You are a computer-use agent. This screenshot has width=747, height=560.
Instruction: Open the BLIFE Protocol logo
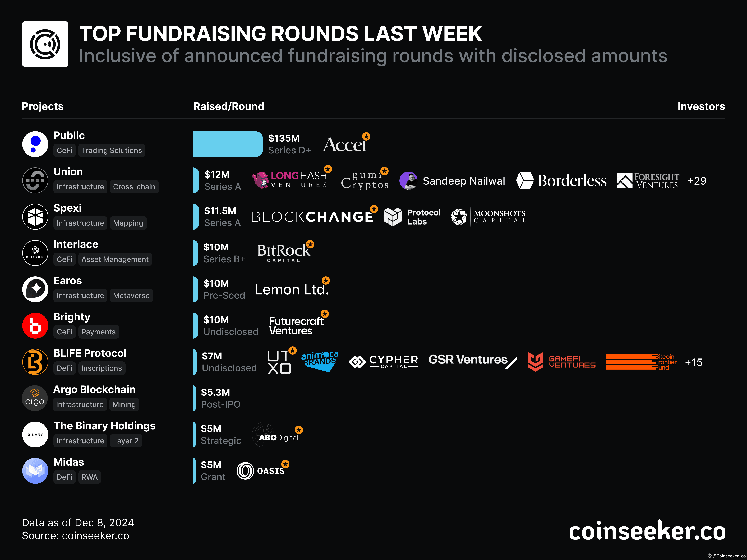click(x=35, y=362)
